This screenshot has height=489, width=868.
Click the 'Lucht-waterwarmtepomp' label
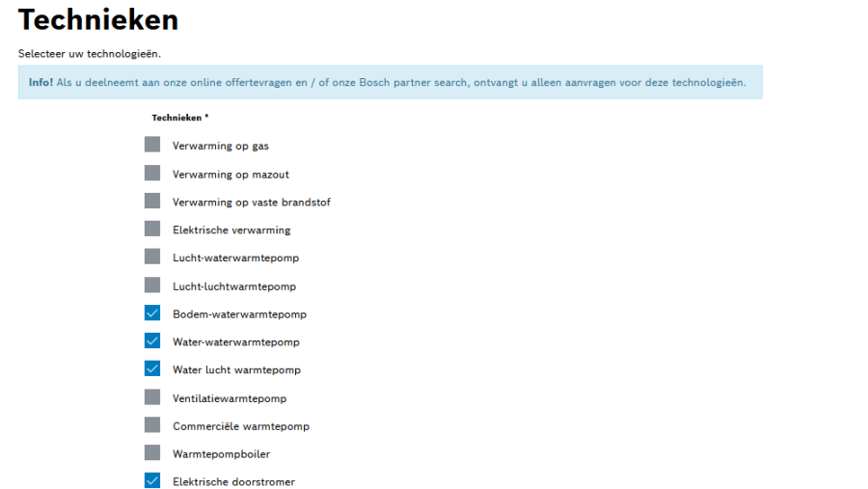[235, 258]
